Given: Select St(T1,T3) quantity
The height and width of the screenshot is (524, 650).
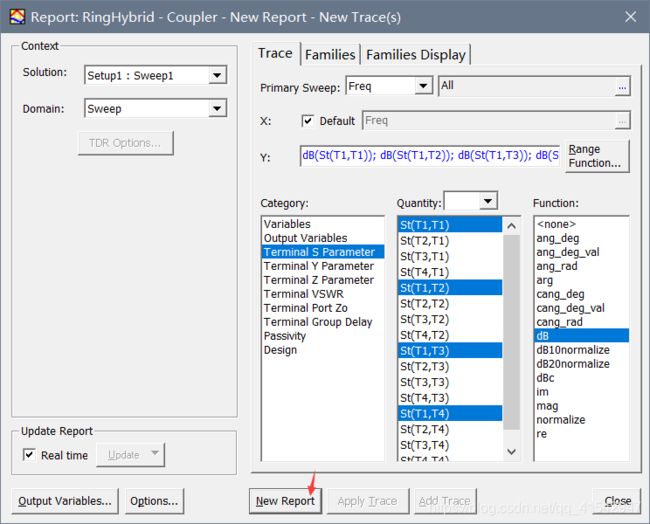Looking at the screenshot, I should [450, 351].
